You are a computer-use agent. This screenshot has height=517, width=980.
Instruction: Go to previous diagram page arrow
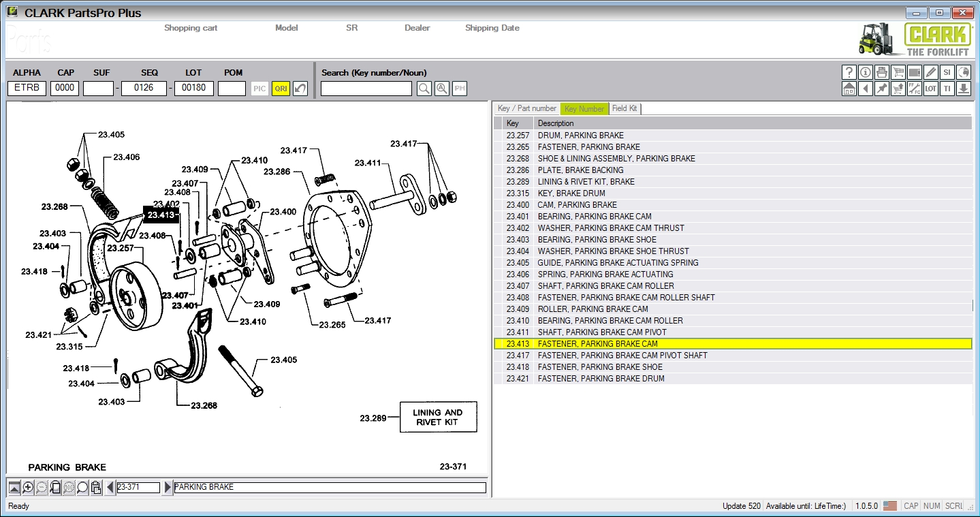110,488
